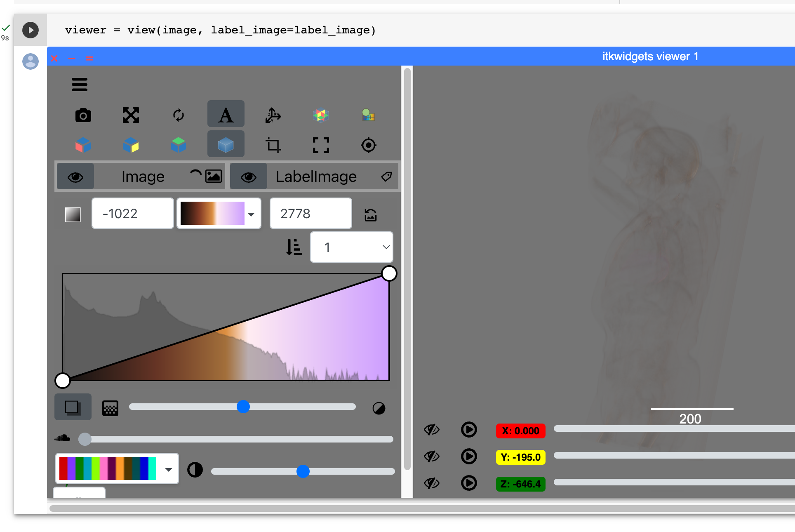Adjust the gradient opacity slider
This screenshot has height=532, width=795.
coord(242,407)
